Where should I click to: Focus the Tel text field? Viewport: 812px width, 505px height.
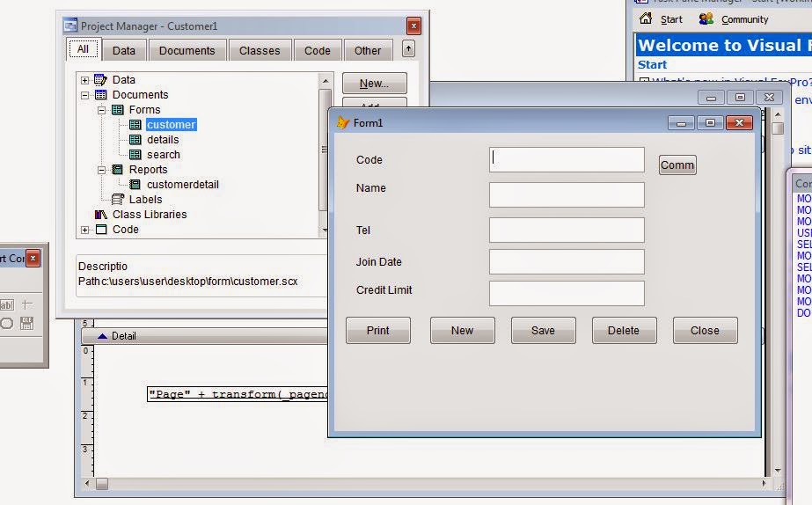[567, 230]
